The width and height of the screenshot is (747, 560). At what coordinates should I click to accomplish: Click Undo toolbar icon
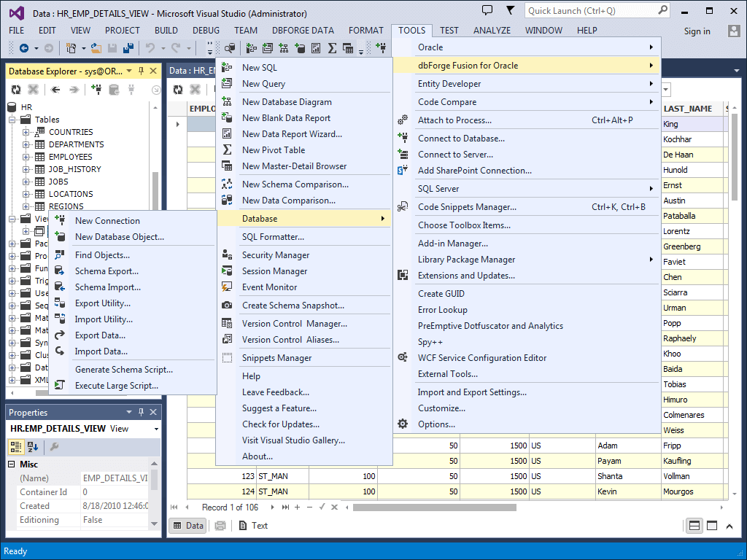click(x=150, y=48)
